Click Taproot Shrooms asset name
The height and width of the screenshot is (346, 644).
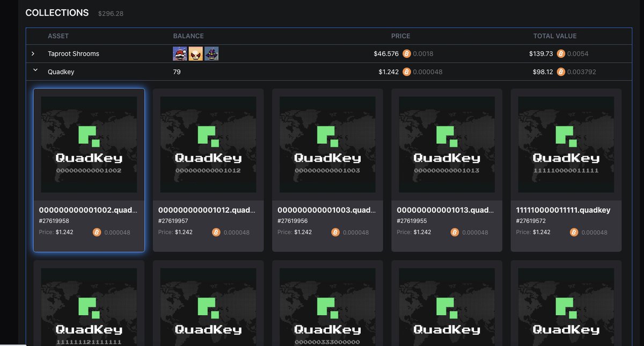coord(74,54)
